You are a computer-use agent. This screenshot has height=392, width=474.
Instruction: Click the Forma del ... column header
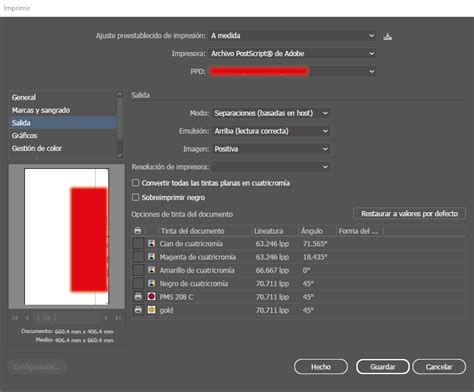click(x=359, y=231)
